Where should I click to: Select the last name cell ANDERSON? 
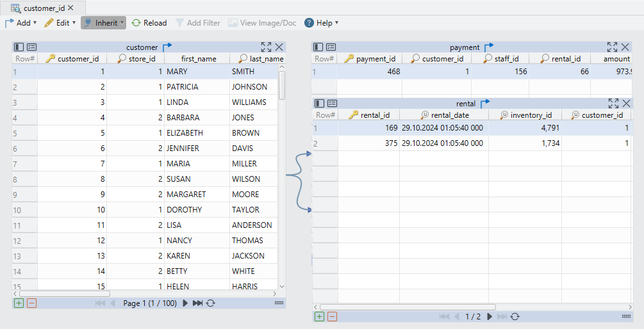tap(254, 225)
